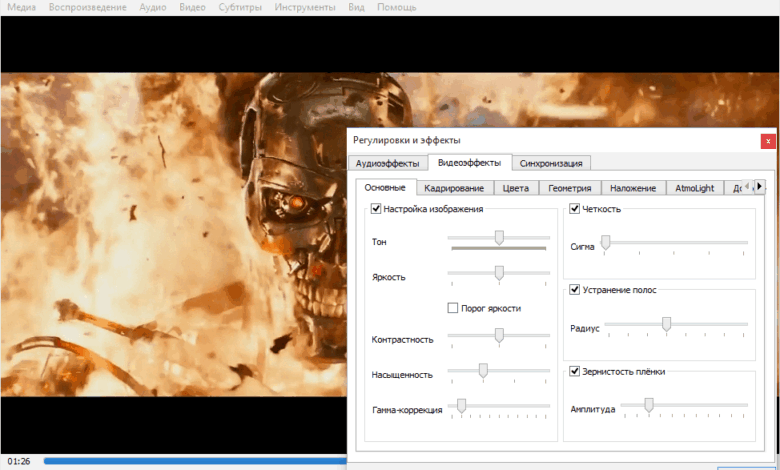
Task: Open the Медиа menu
Action: [22, 7]
